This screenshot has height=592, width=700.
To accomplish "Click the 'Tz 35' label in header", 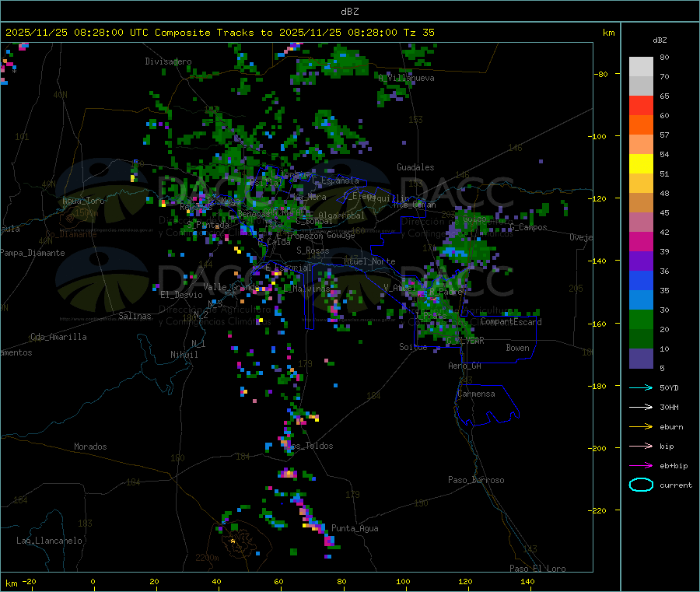I will point(418,33).
